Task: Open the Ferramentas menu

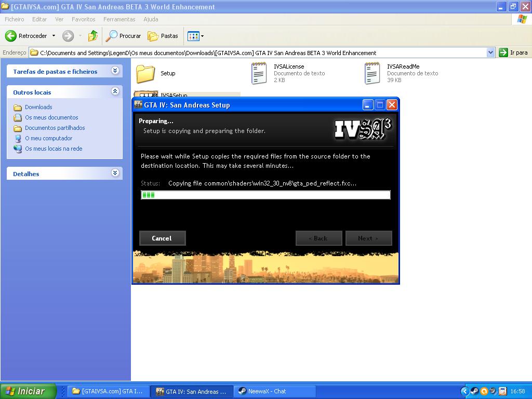Action: (x=119, y=19)
